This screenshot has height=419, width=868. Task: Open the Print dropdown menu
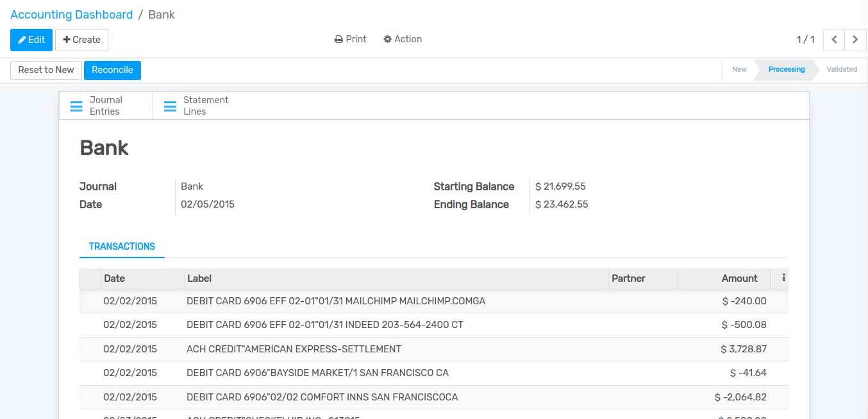click(351, 39)
